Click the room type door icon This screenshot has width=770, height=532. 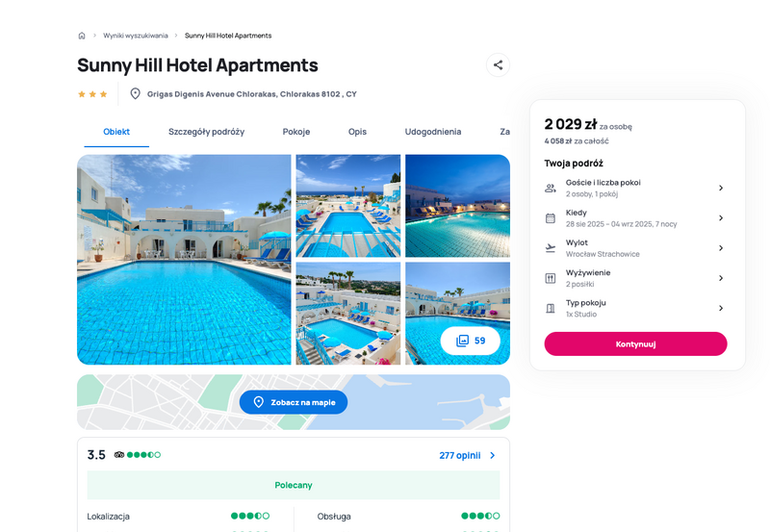click(551, 308)
